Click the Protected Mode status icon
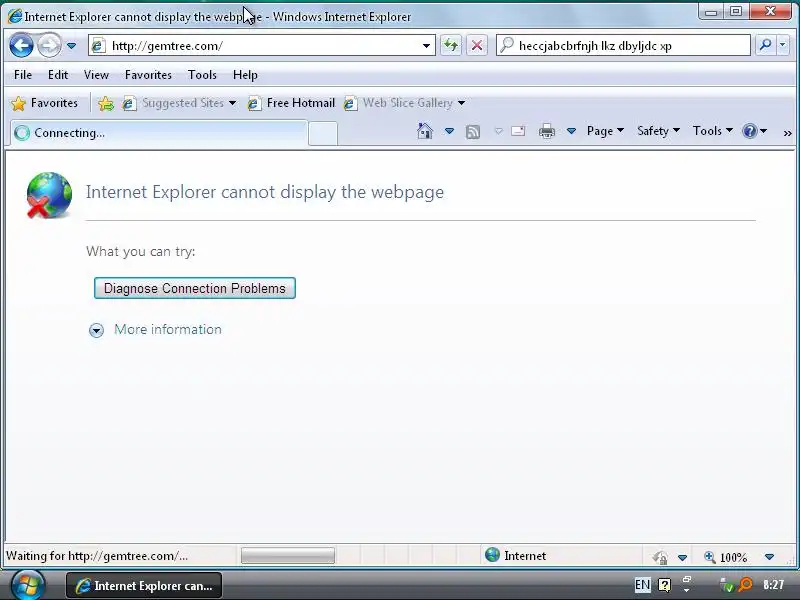This screenshot has width=800, height=600. [660, 557]
